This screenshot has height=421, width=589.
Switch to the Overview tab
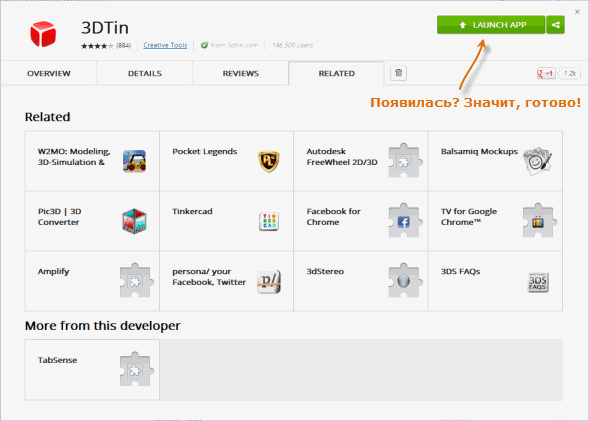click(x=48, y=73)
